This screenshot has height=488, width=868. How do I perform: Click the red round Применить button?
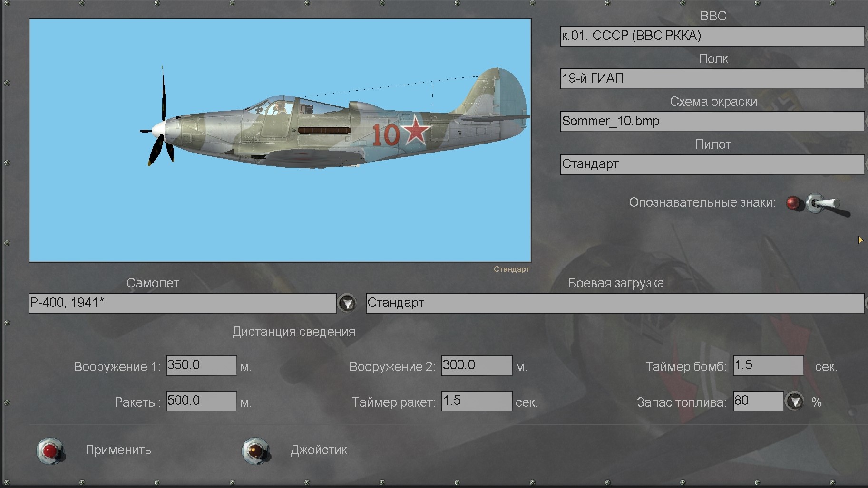coord(50,450)
